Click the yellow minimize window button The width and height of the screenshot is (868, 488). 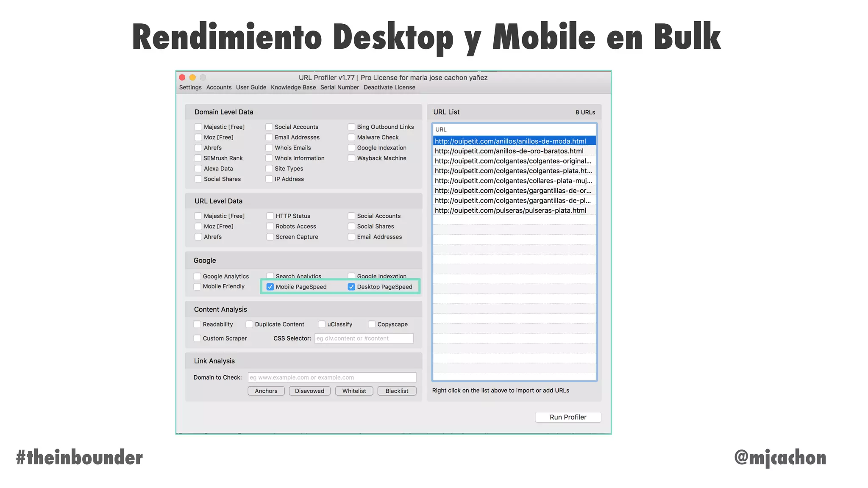click(192, 78)
